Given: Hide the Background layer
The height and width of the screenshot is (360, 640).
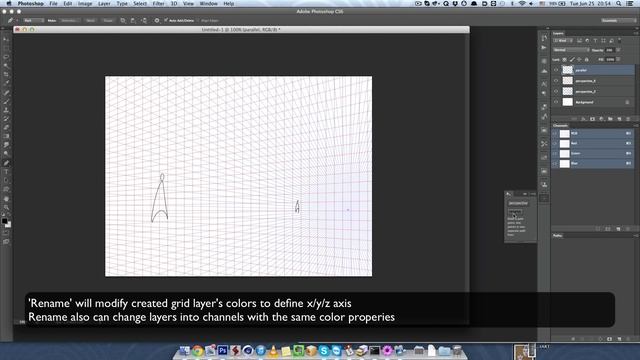Looking at the screenshot, I should [556, 102].
